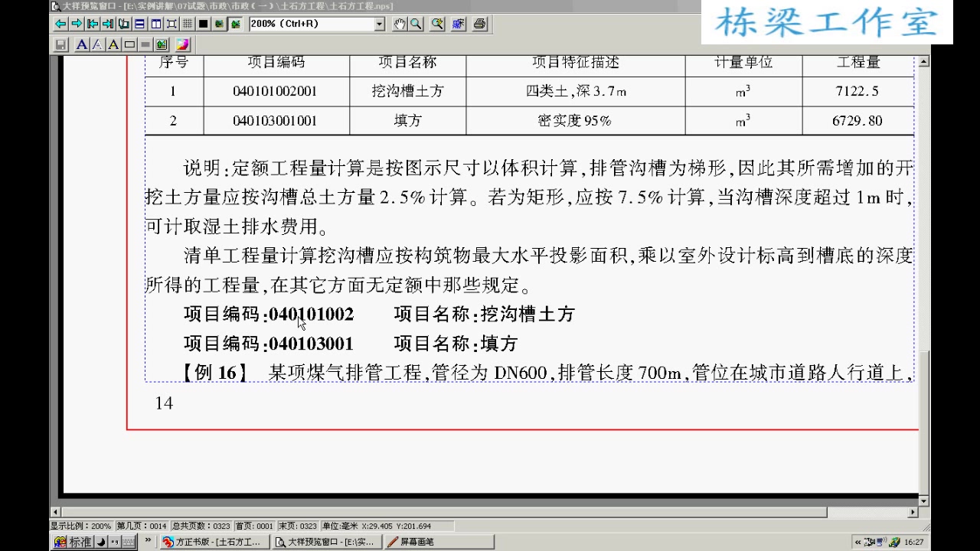Click the taskbar clock showing 16:27
Screen dimensions: 980x551
(913, 542)
